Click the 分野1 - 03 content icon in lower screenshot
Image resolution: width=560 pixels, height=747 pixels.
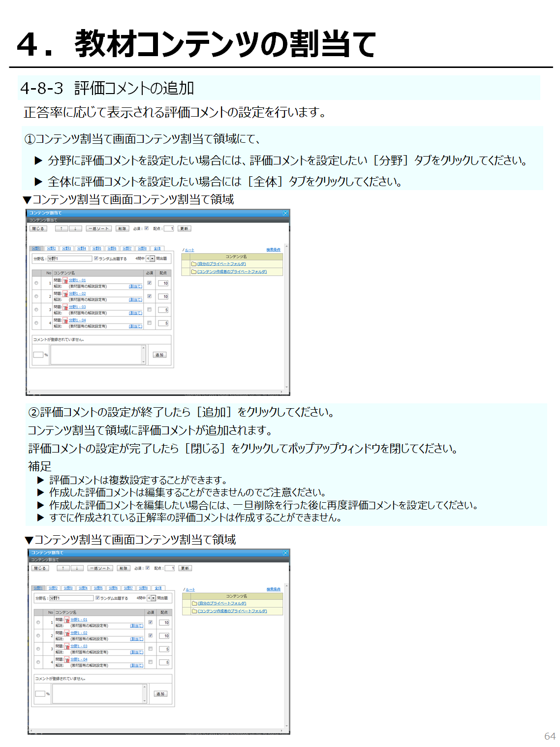pyautogui.click(x=67, y=647)
